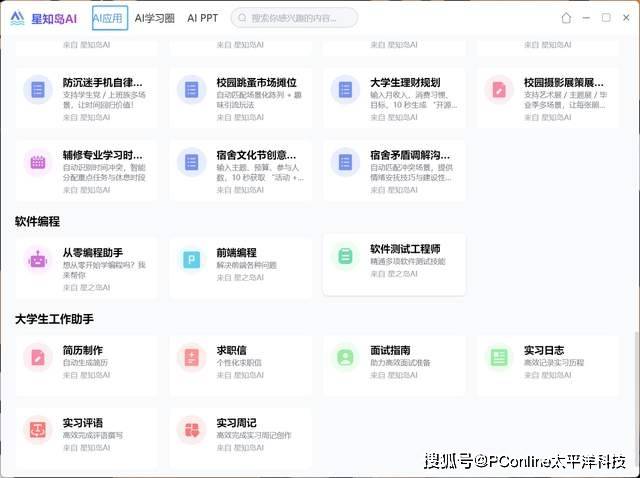Click the 实习周记 app icon
This screenshot has width=640, height=478.
pyautogui.click(x=192, y=429)
